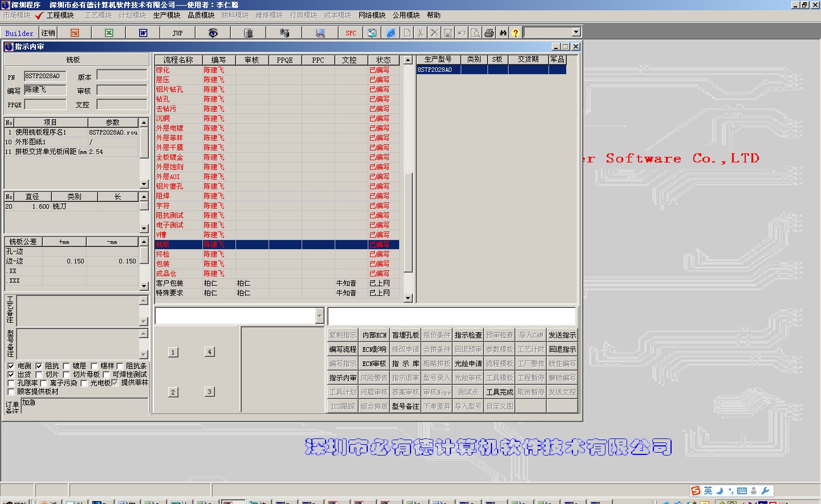
Task: Enable the 阻抗条 checkbox
Action: coord(120,366)
